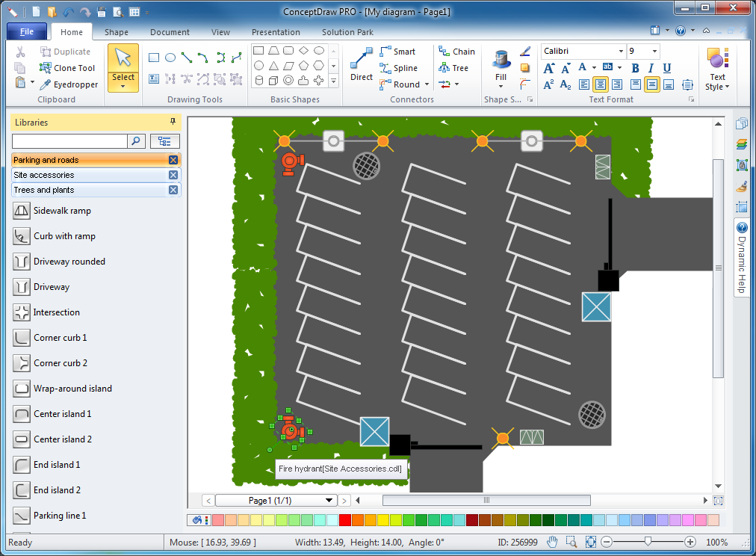This screenshot has height=556, width=756.
Task: Close the Parking and roads library
Action: (173, 159)
